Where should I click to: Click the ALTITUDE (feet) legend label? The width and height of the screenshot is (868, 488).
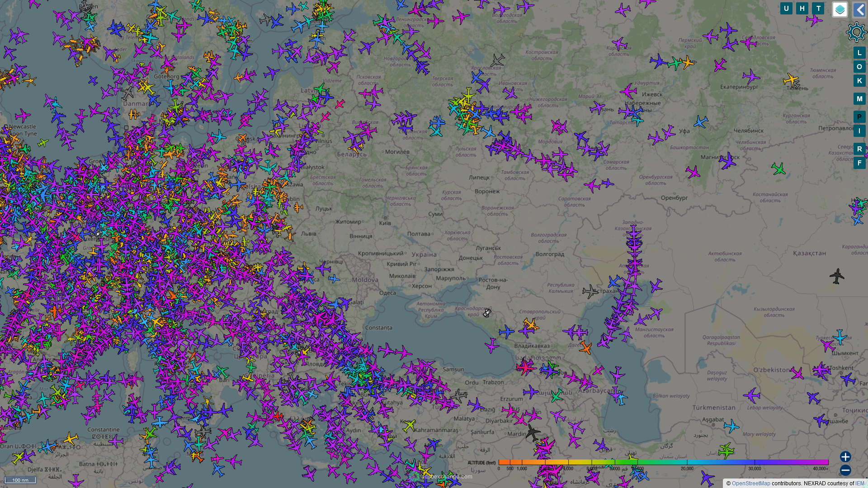(x=481, y=463)
